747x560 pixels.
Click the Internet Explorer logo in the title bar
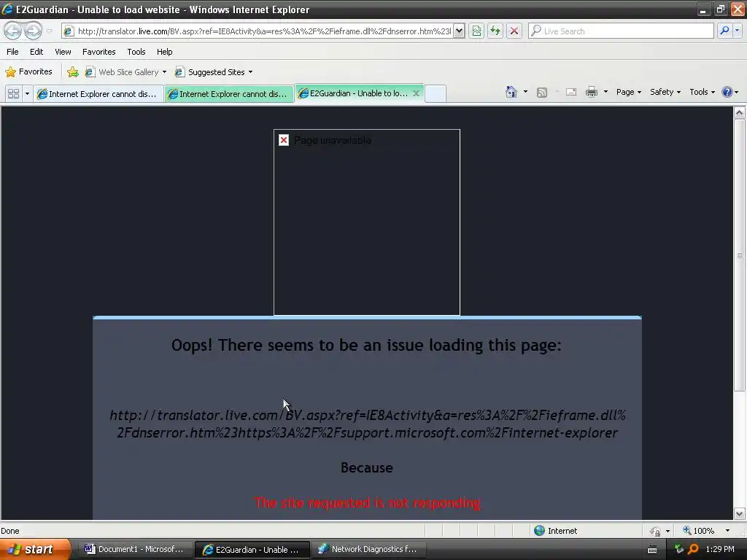(x=7, y=9)
